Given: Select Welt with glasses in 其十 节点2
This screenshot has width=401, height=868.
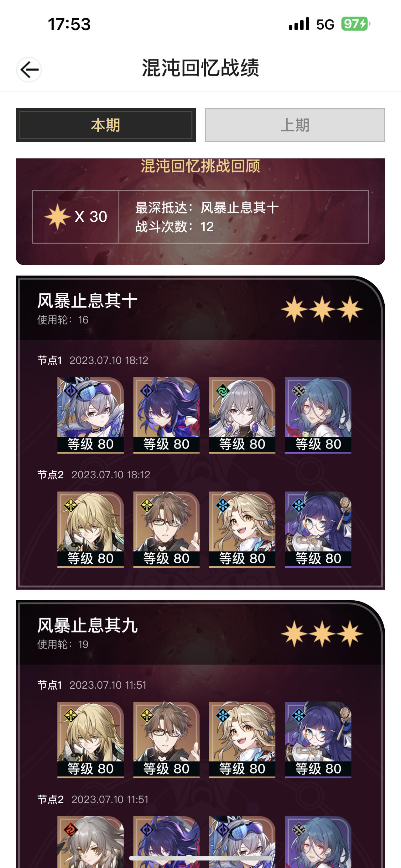Looking at the screenshot, I should pyautogui.click(x=166, y=529).
